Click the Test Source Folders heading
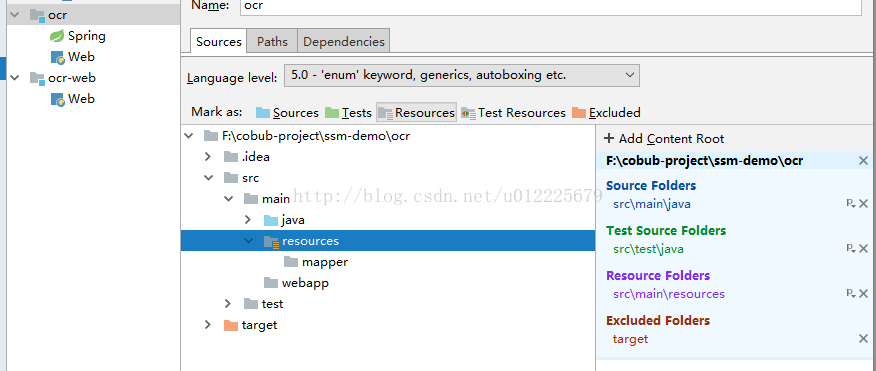The height and width of the screenshot is (371, 876). (666, 231)
